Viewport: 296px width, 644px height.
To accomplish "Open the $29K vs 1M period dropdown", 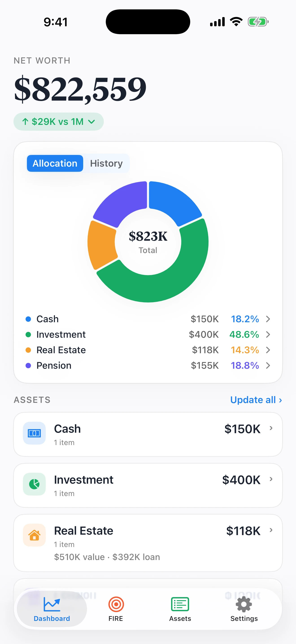I will coord(59,121).
